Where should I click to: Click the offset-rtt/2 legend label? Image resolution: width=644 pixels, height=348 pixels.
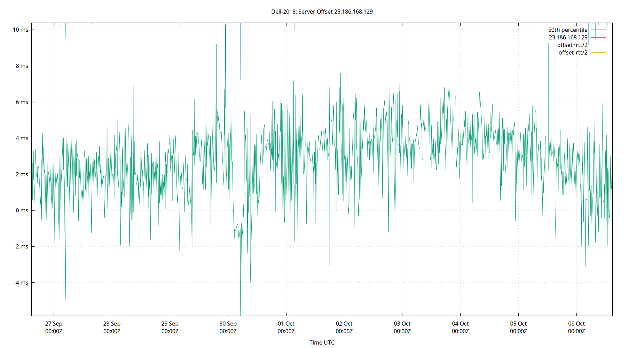click(572, 52)
